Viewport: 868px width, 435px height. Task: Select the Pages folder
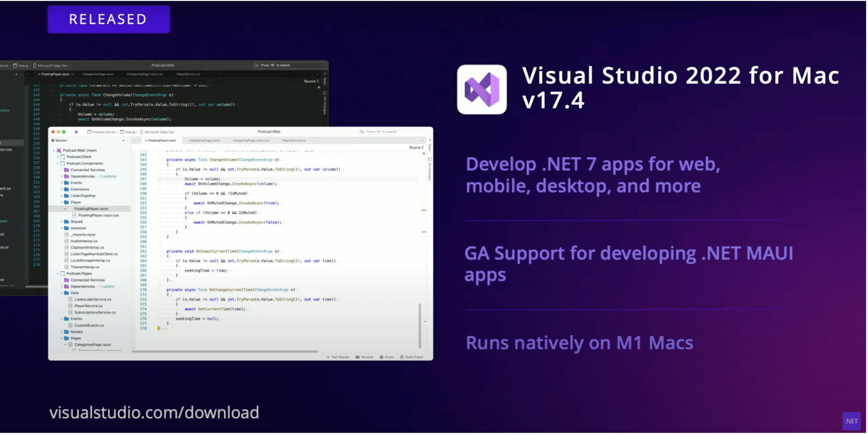pyautogui.click(x=73, y=339)
